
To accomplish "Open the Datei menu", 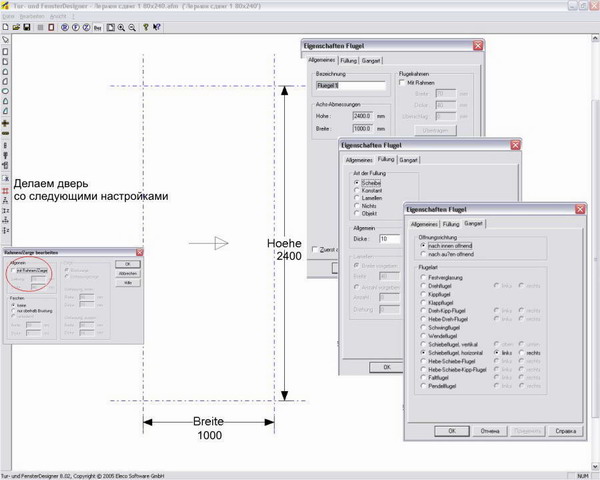I will click(x=8, y=17).
